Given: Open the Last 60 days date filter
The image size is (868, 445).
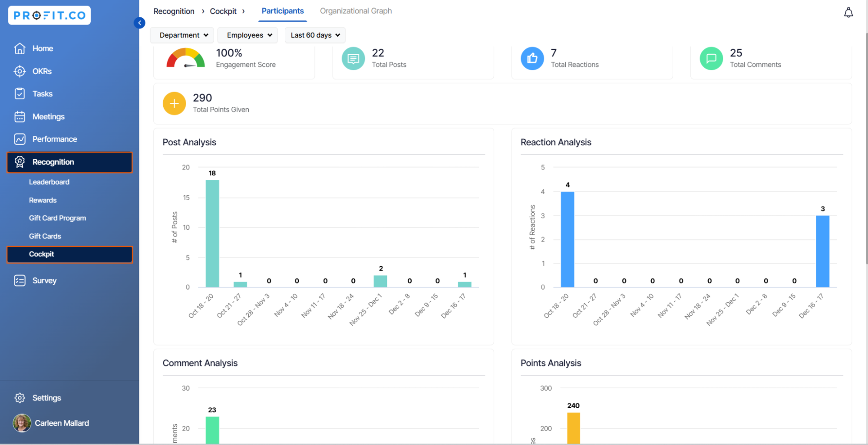Looking at the screenshot, I should [x=315, y=35].
